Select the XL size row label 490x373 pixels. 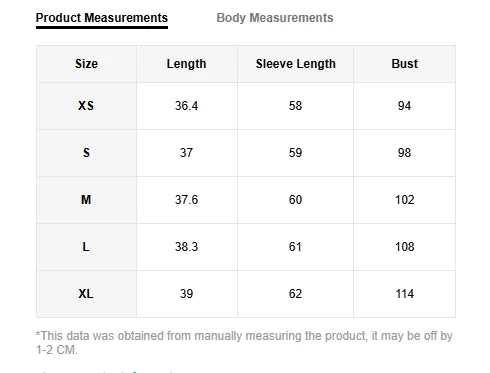tap(86, 294)
